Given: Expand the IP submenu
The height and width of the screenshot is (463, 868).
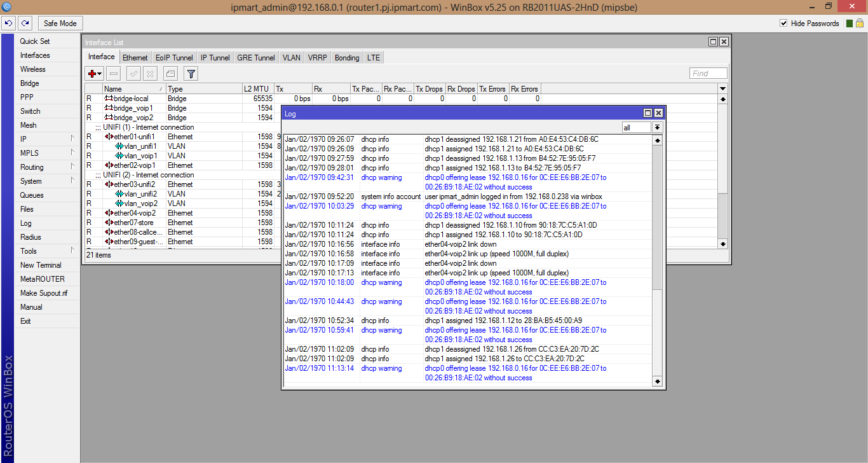Looking at the screenshot, I should click(x=48, y=139).
